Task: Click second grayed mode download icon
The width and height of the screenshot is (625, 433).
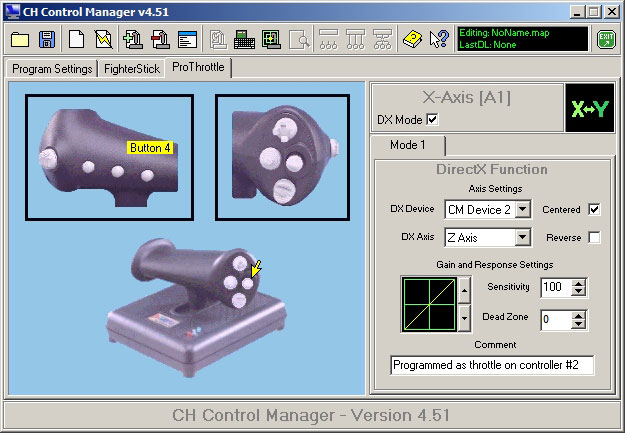Action: point(356,39)
